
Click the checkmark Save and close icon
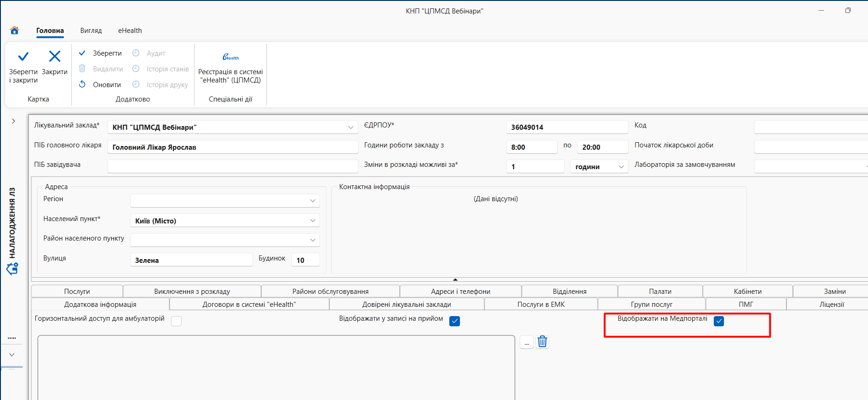23,57
